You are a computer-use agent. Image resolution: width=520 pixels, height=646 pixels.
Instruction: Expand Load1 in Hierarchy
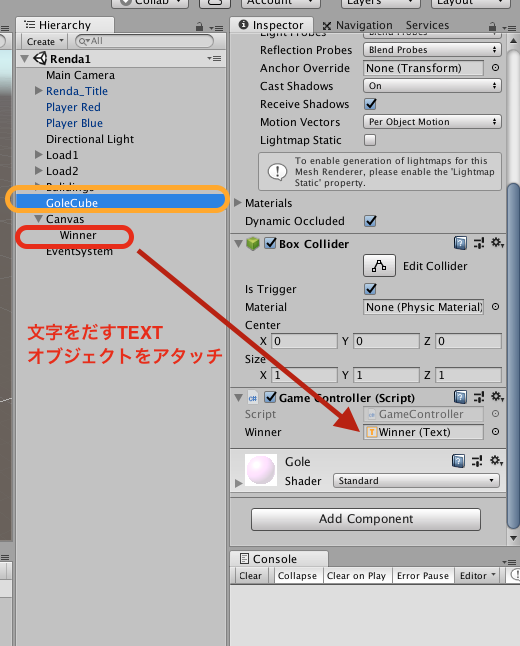[x=38, y=155]
